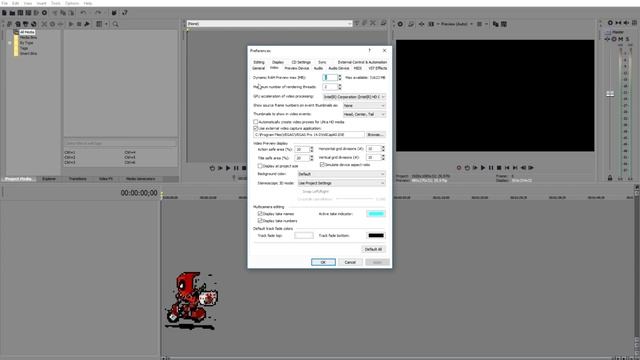Switch to the Audio Device tab
Screen dimensions: 640x360
click(x=339, y=69)
